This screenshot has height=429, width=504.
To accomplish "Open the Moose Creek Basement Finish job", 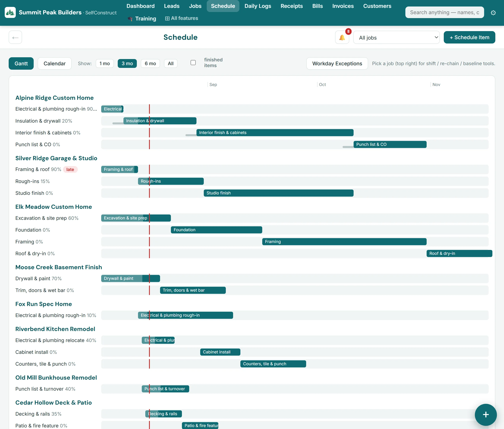I will click(59, 267).
